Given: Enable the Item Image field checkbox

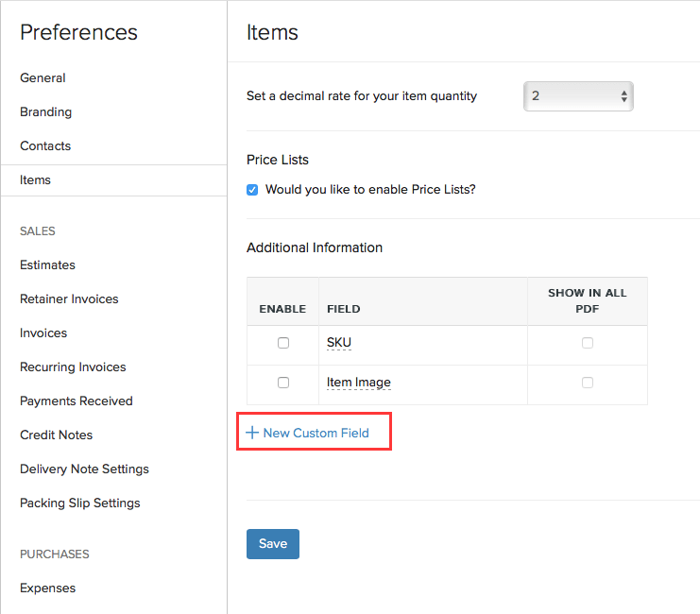Looking at the screenshot, I should tap(283, 383).
